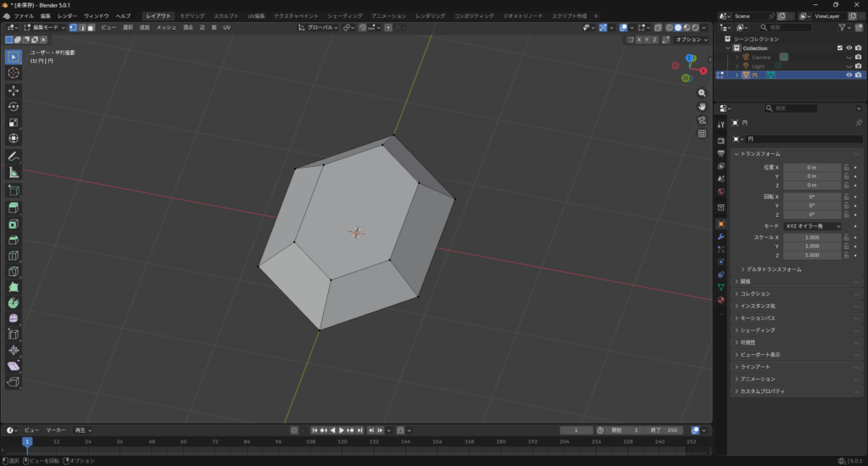
Task: Open the レンダー menu
Action: [67, 16]
